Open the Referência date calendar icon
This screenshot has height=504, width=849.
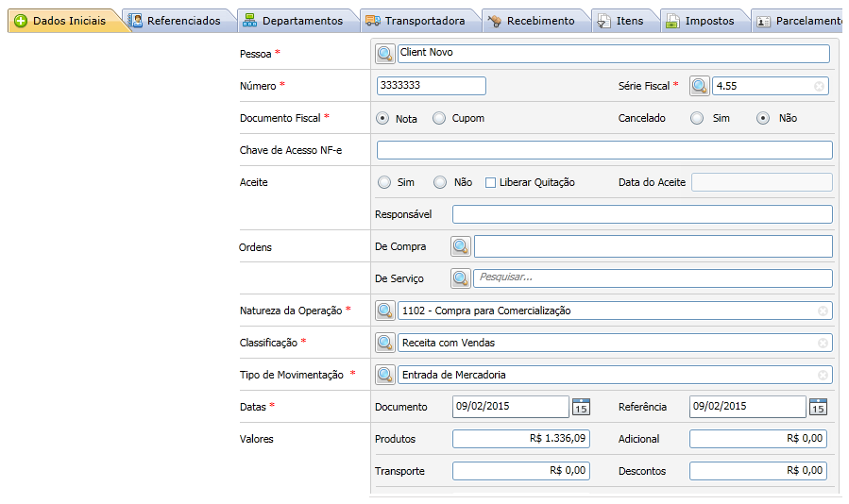point(818,407)
